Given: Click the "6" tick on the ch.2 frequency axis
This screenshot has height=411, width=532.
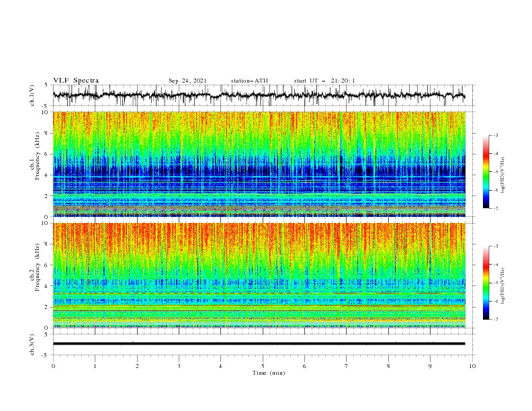Looking at the screenshot, I should click(47, 265).
